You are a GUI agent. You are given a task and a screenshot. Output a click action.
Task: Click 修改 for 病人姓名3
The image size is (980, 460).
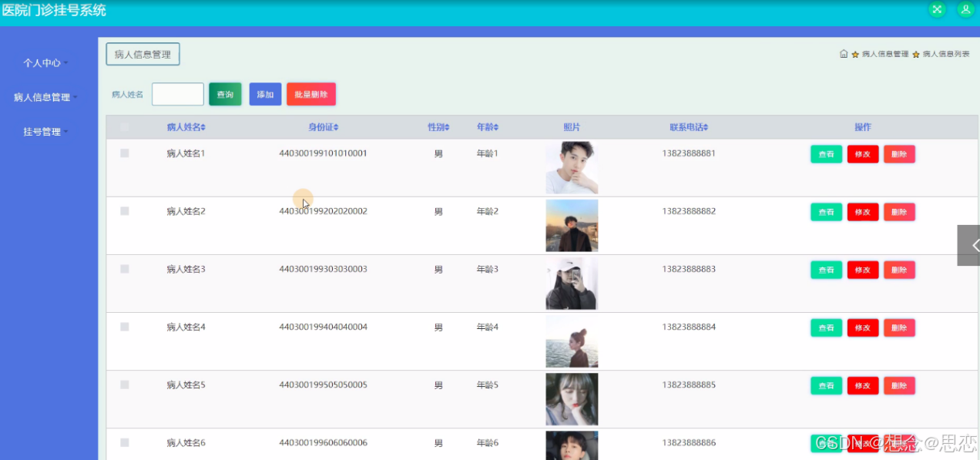(863, 270)
